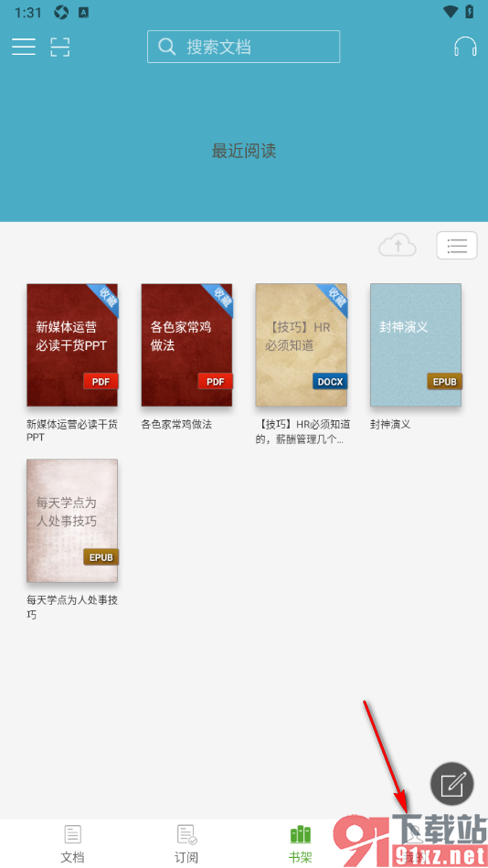The width and height of the screenshot is (488, 868).
Task: Focus the 搜索文档 search field
Action: [x=243, y=47]
